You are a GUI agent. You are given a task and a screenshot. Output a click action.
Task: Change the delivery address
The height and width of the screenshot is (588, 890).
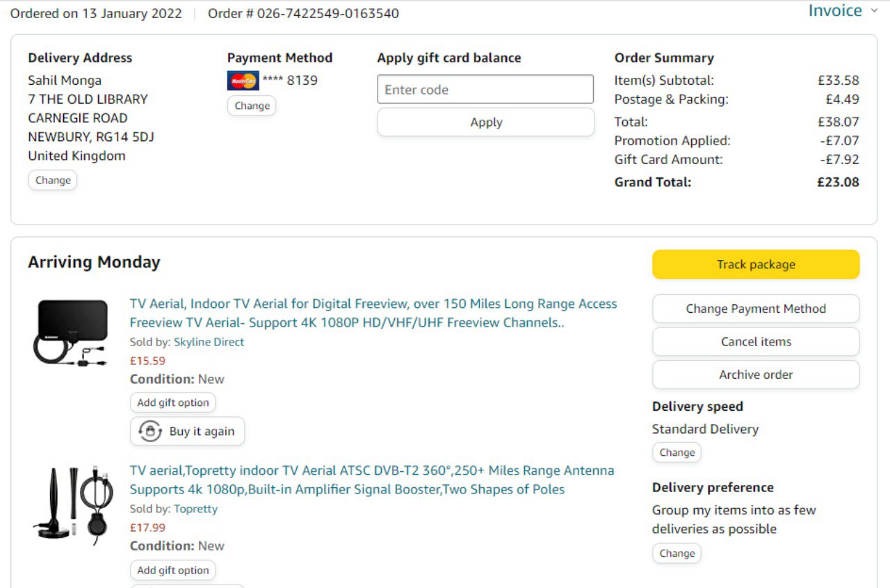[x=53, y=180]
